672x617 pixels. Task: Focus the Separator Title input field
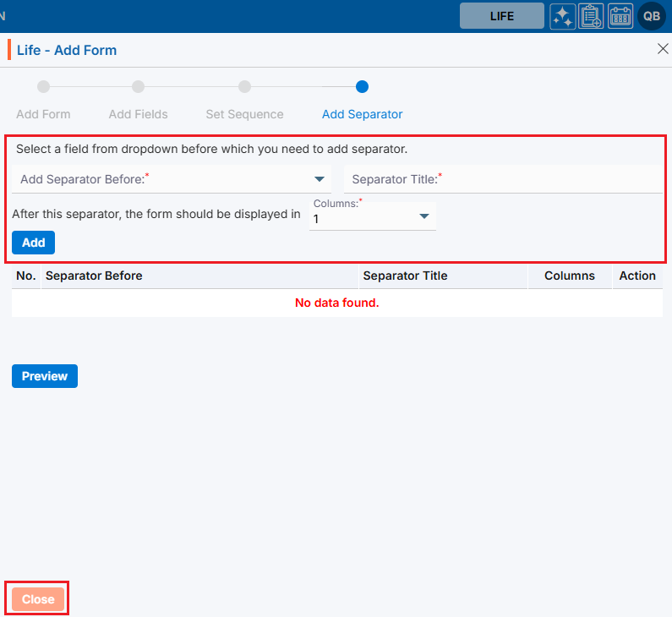tap(503, 179)
